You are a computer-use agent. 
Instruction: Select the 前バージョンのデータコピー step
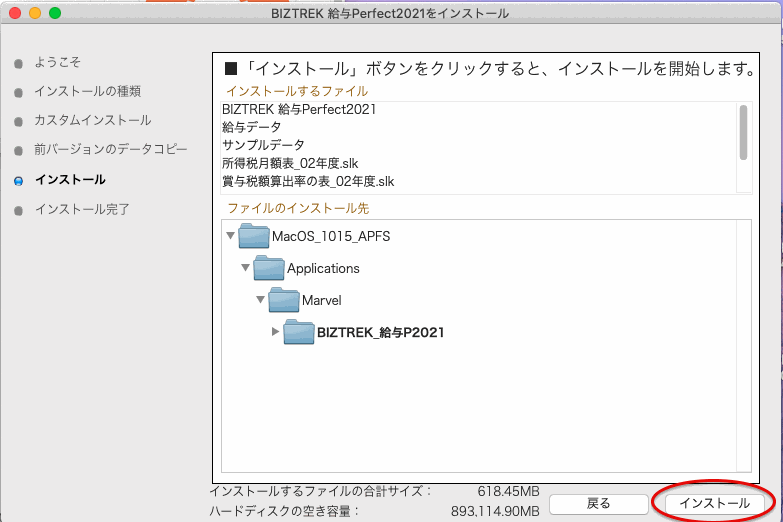(110, 150)
